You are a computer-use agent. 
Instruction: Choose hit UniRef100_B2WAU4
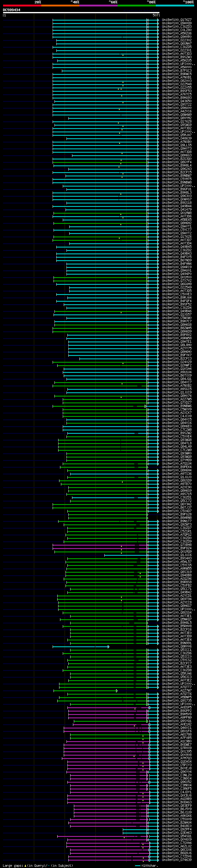coord(176,822)
